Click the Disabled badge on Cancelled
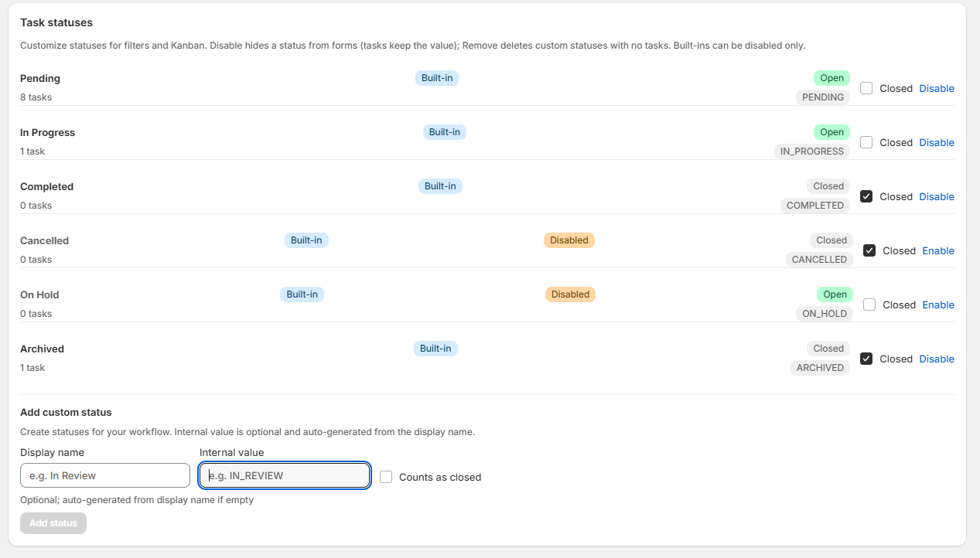 (x=569, y=240)
